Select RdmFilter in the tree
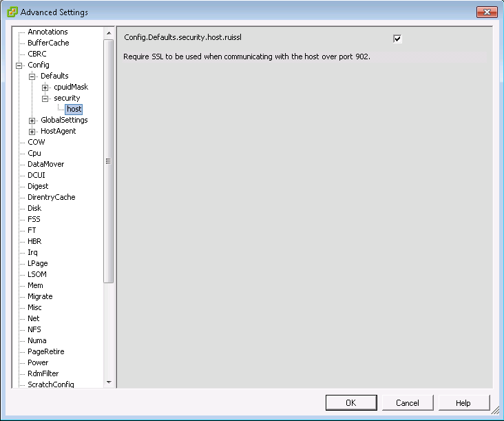Viewport: 504px width, 421px height. point(43,373)
